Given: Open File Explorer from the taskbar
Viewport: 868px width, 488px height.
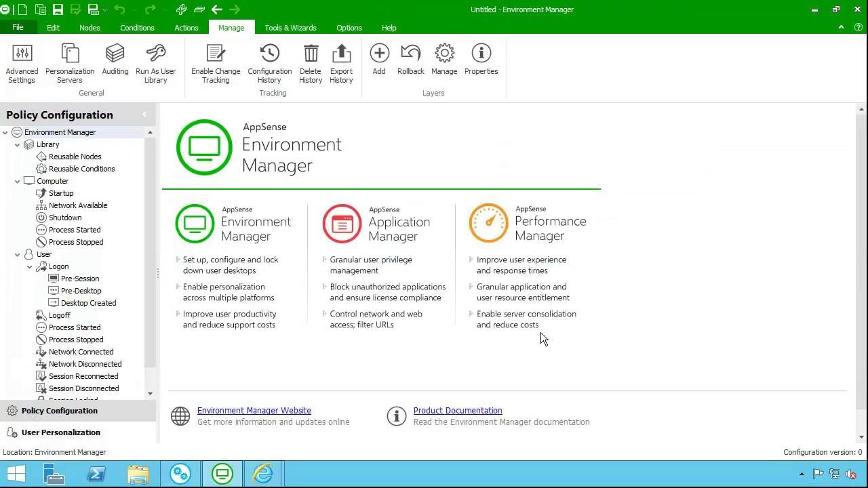Looking at the screenshot, I should pos(138,474).
